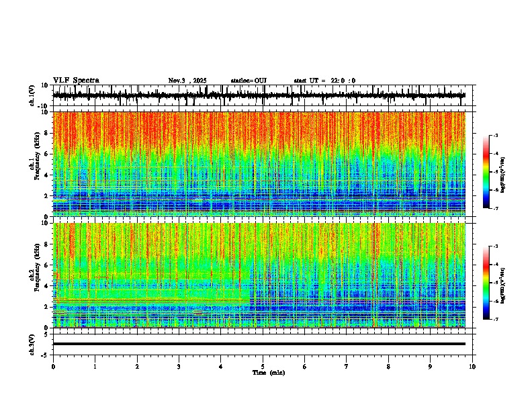Click the "Time (min)" axis title

tap(269, 373)
